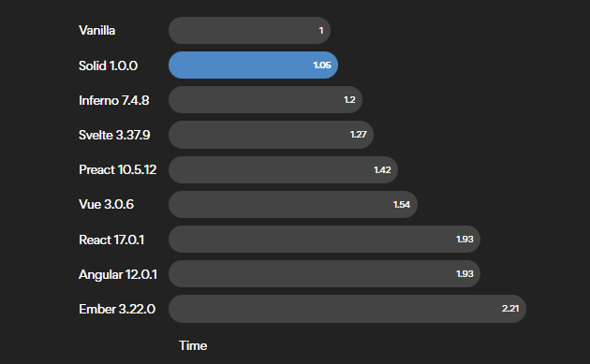This screenshot has width=590, height=364.
Task: Click the Time axis label
Action: 193,345
